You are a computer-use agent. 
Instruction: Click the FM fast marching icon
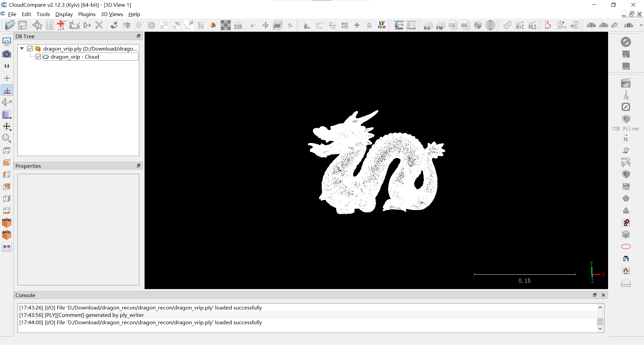click(440, 25)
